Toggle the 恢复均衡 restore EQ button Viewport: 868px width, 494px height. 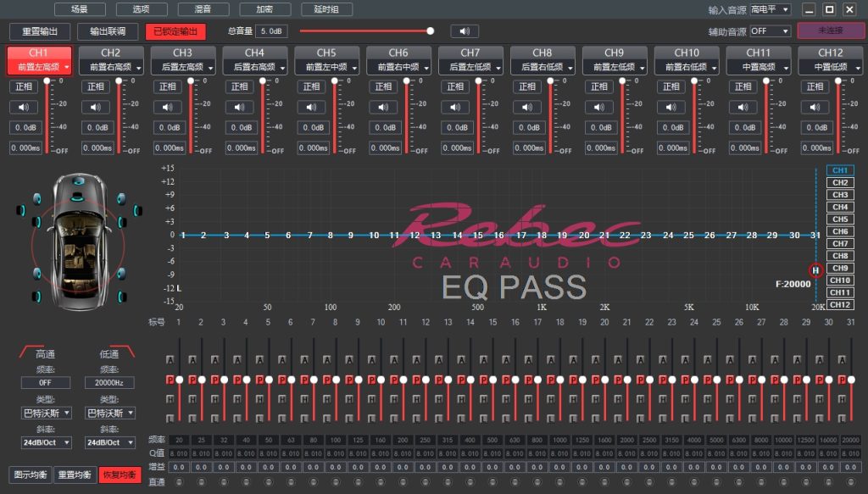[120, 475]
